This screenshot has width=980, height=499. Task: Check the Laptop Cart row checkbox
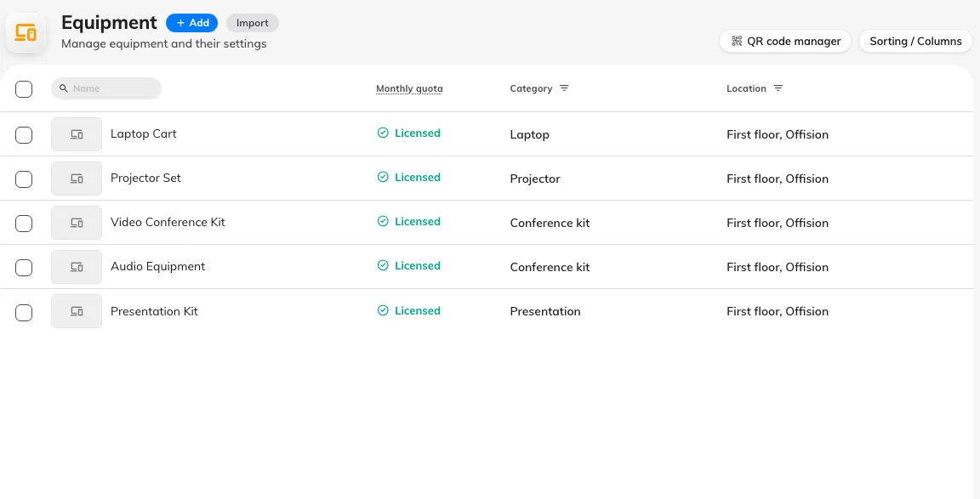pos(24,134)
